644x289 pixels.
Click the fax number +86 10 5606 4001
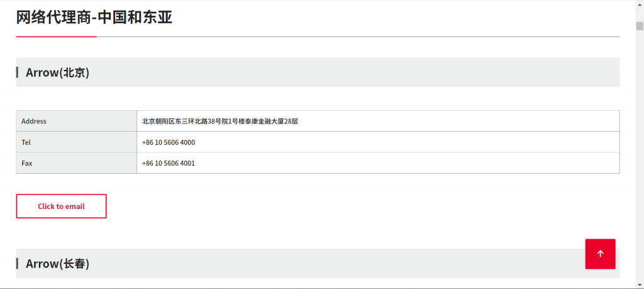pos(169,163)
